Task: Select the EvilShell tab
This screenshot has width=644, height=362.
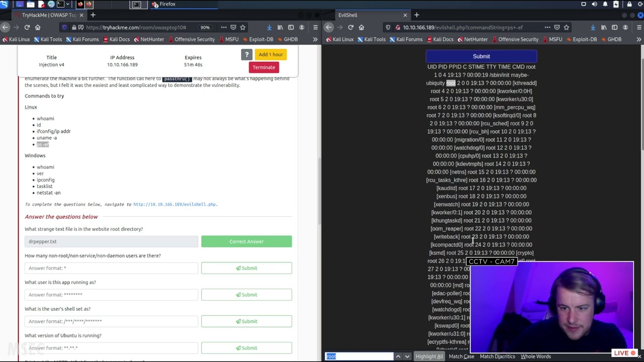Action: pos(373,15)
